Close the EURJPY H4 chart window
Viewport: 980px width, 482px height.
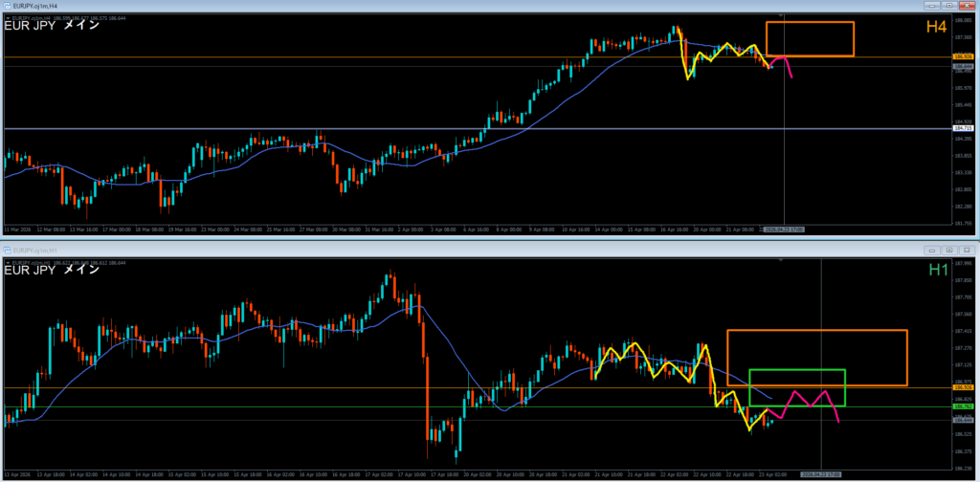pyautogui.click(x=967, y=5)
